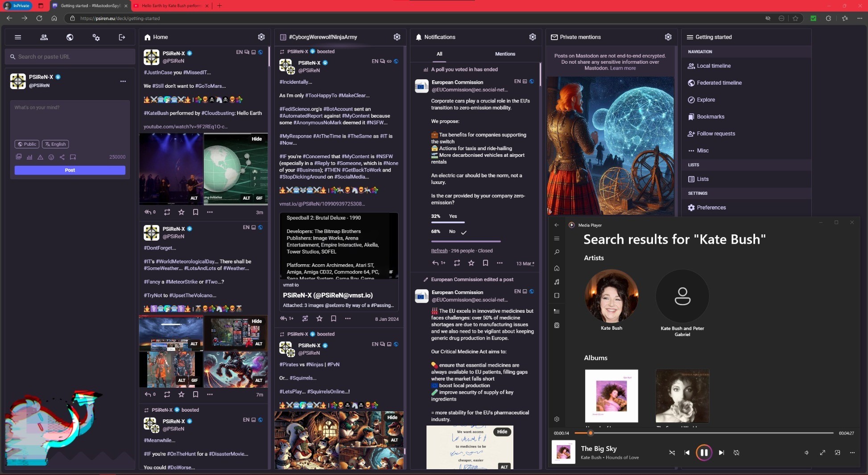
Task: Open a new browser tab
Action: click(219, 6)
